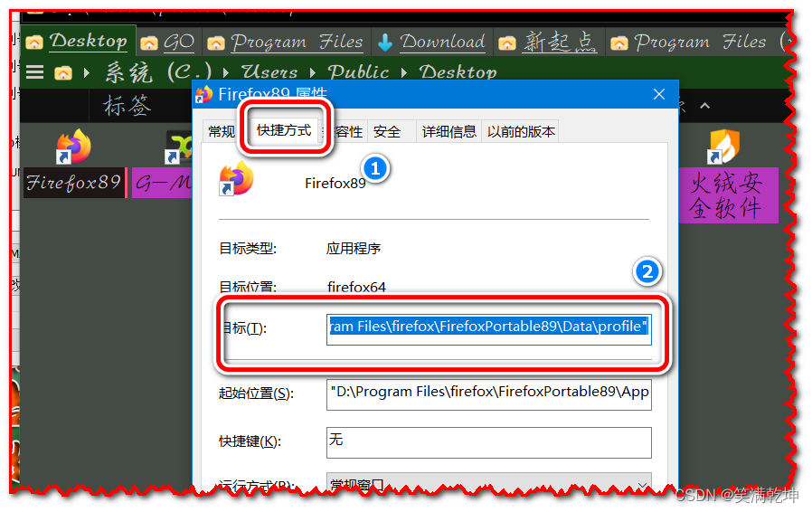Image resolution: width=812 pixels, height=512 pixels.
Task: Click into the 快捷键(K) field
Action: click(x=489, y=442)
